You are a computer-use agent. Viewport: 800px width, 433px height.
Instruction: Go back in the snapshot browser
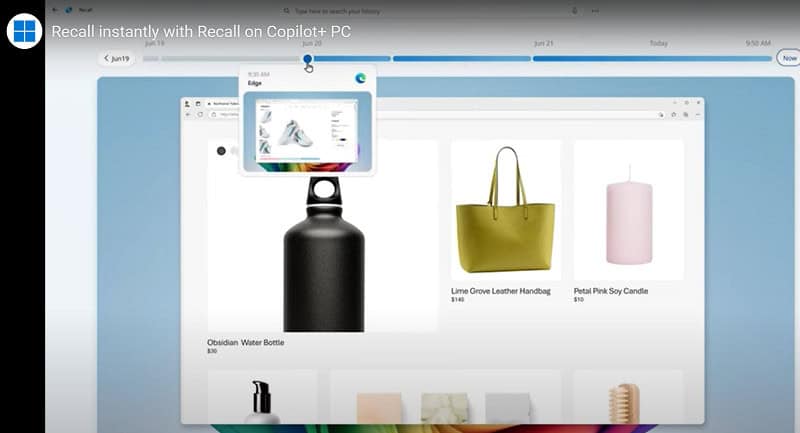point(188,114)
